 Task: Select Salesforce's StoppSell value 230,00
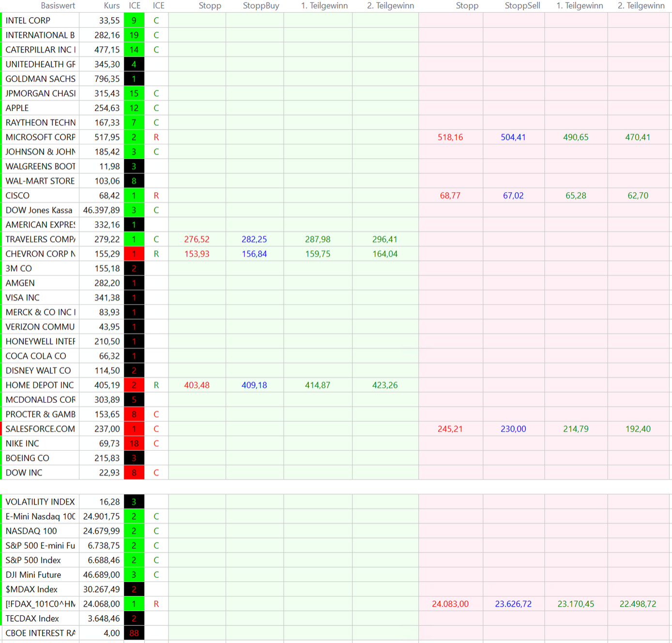[x=513, y=429]
